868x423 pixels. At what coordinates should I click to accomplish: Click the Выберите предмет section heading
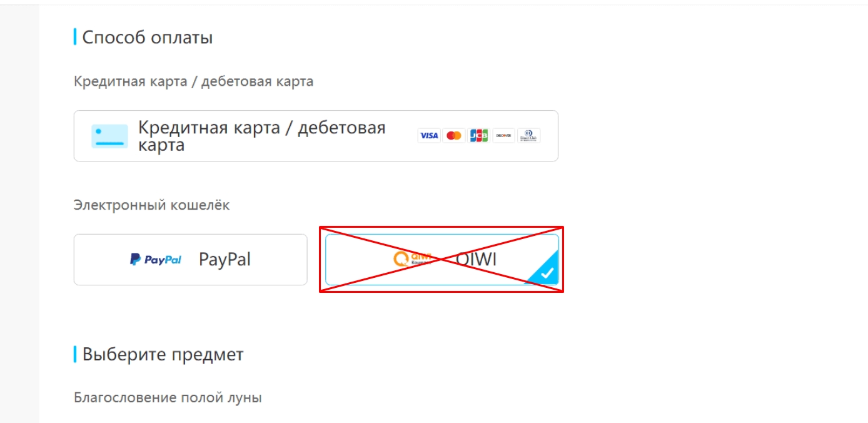pos(163,355)
